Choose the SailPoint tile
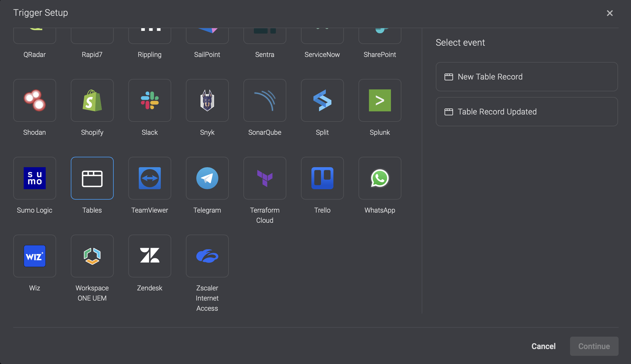This screenshot has width=631, height=364. click(x=207, y=36)
